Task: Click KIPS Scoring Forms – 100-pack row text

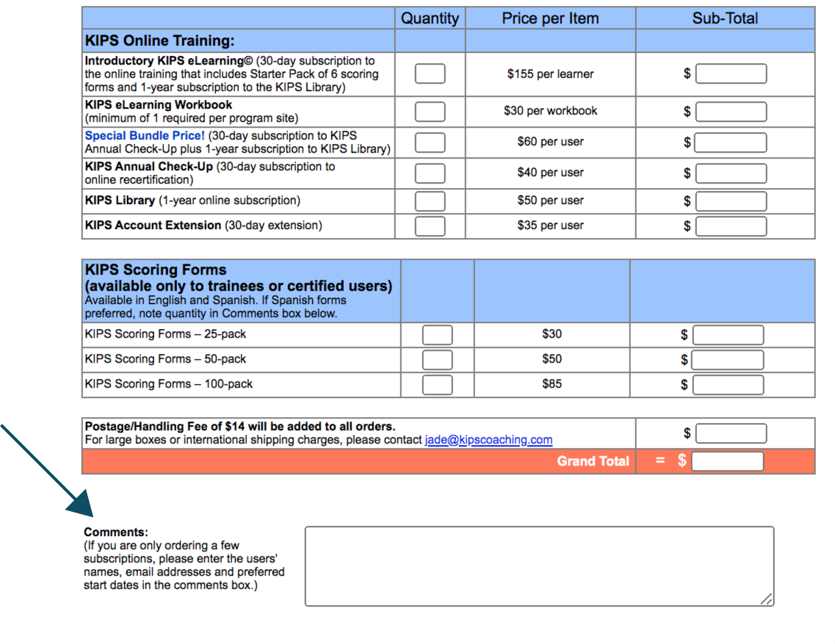Action: pos(168,384)
